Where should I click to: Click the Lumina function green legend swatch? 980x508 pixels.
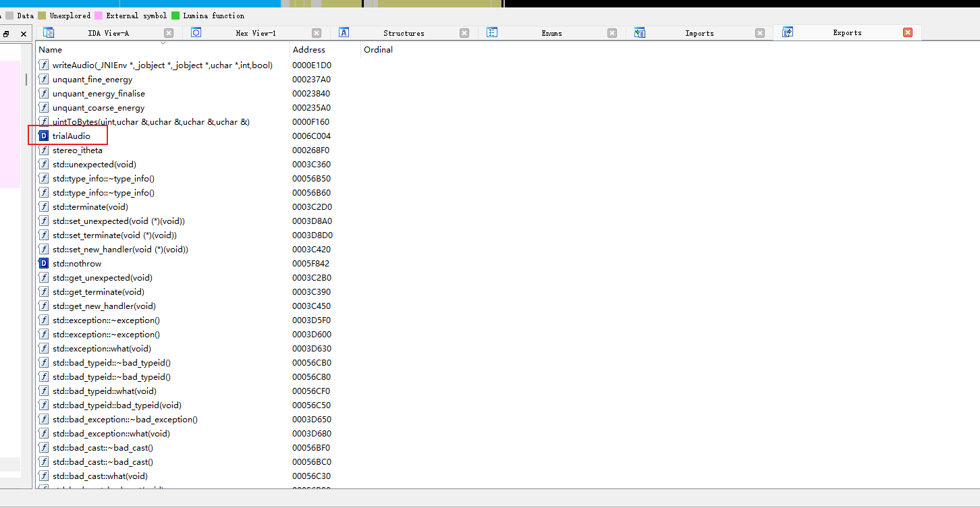175,16
